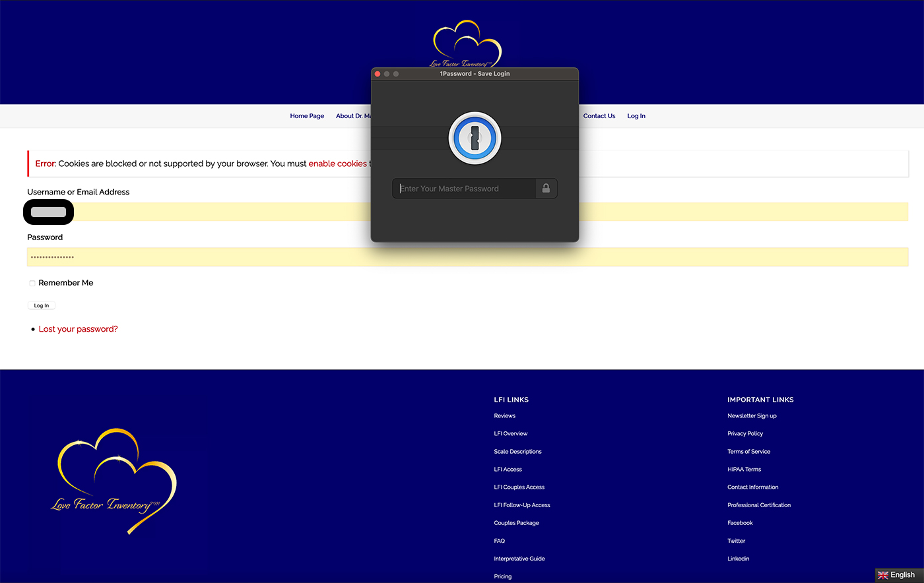Viewport: 924px width, 583px height.
Task: Open LFI Follow-Up Access footer link
Action: coord(522,505)
